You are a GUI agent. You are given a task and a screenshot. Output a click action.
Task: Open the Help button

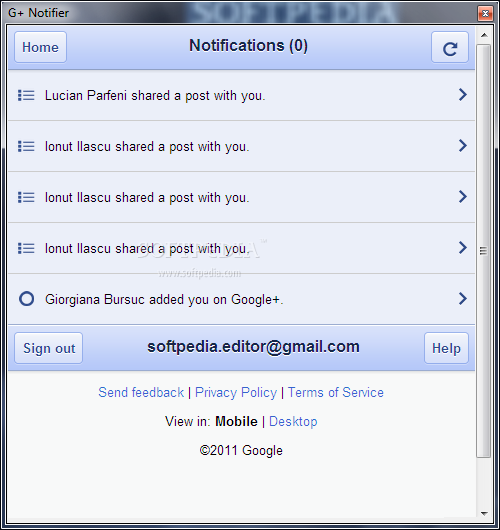[446, 348]
